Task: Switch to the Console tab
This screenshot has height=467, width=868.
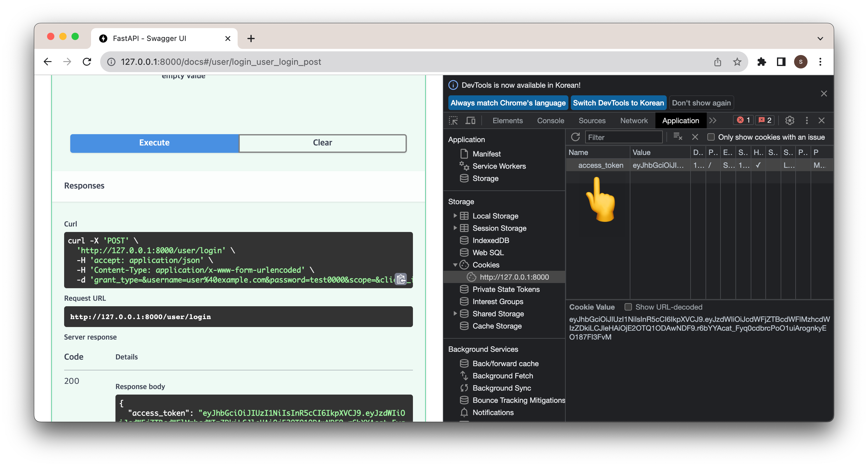Action: pos(550,120)
